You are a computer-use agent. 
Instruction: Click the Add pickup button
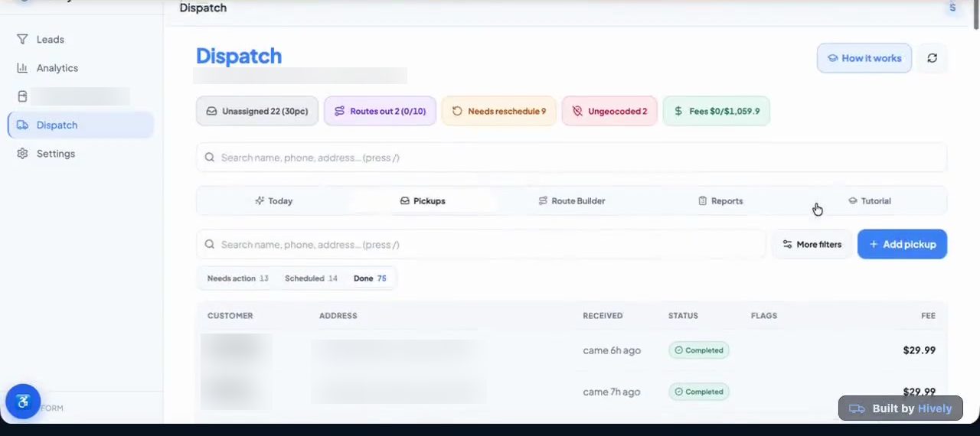(x=902, y=244)
